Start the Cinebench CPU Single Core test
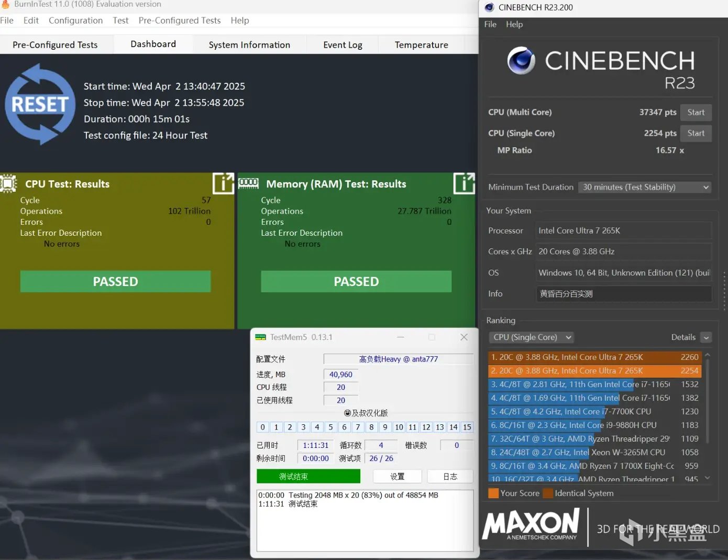The image size is (728, 560). [696, 133]
